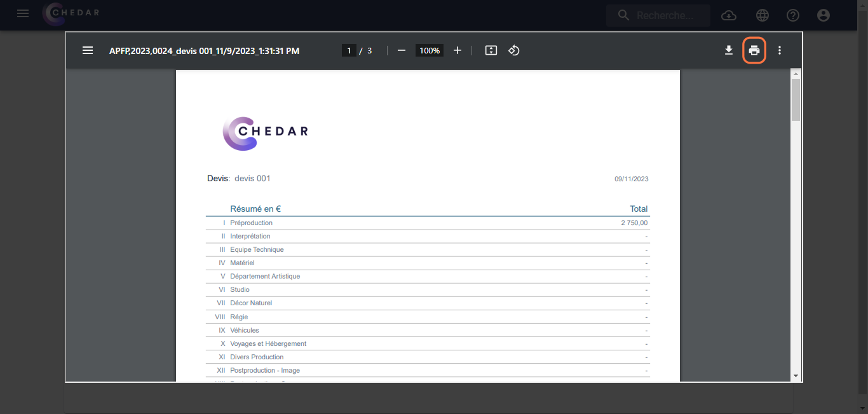Select the 'Postproduction - Image' row
The height and width of the screenshot is (414, 868).
[x=428, y=371]
